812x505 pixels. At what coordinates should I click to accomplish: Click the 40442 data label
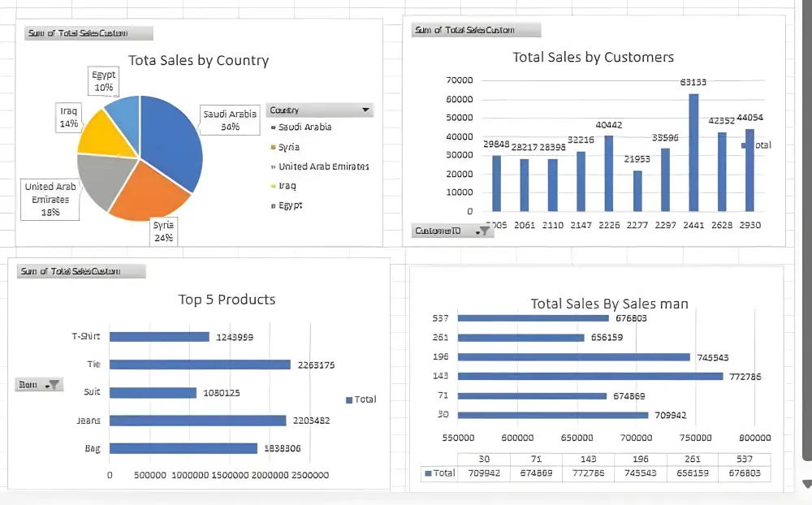609,125
